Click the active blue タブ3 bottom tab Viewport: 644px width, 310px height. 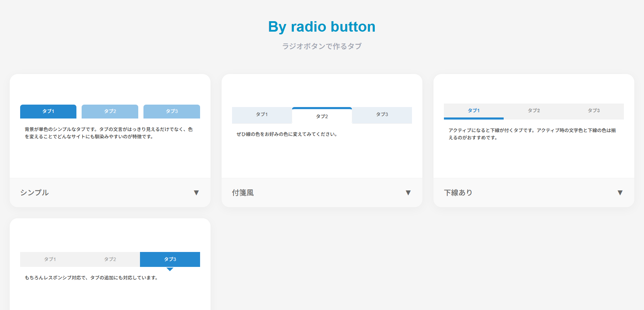(170, 259)
